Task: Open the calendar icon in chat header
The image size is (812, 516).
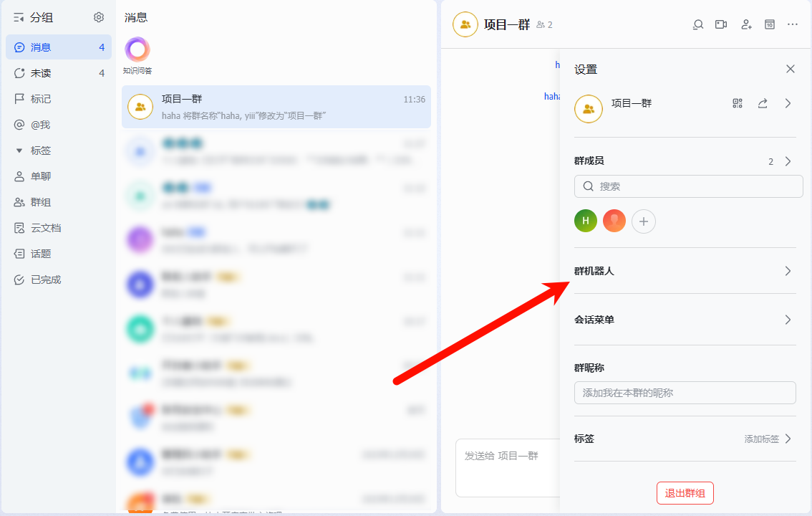Action: click(770, 24)
